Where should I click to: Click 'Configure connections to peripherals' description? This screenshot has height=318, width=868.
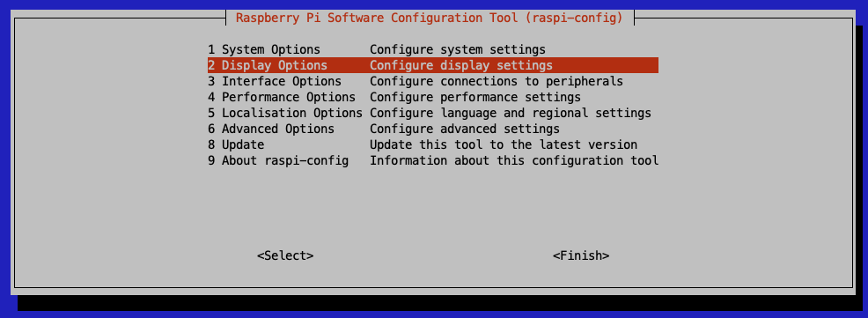(x=497, y=81)
